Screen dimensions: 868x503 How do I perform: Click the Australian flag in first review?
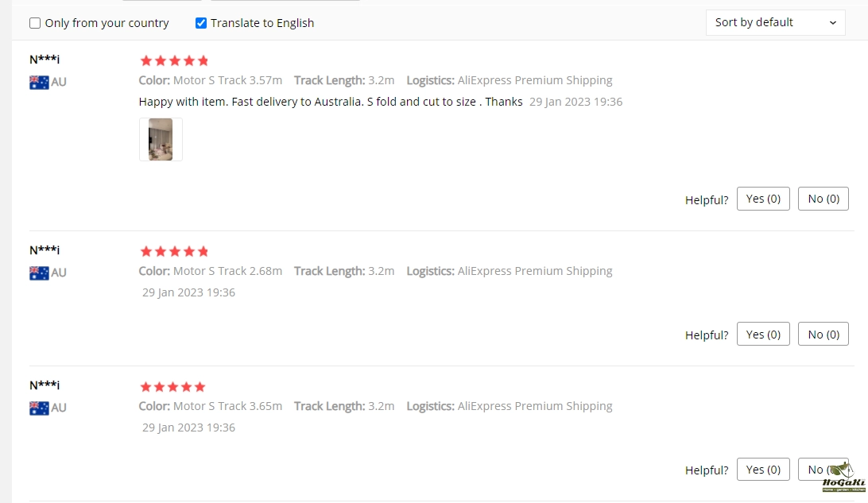point(39,82)
